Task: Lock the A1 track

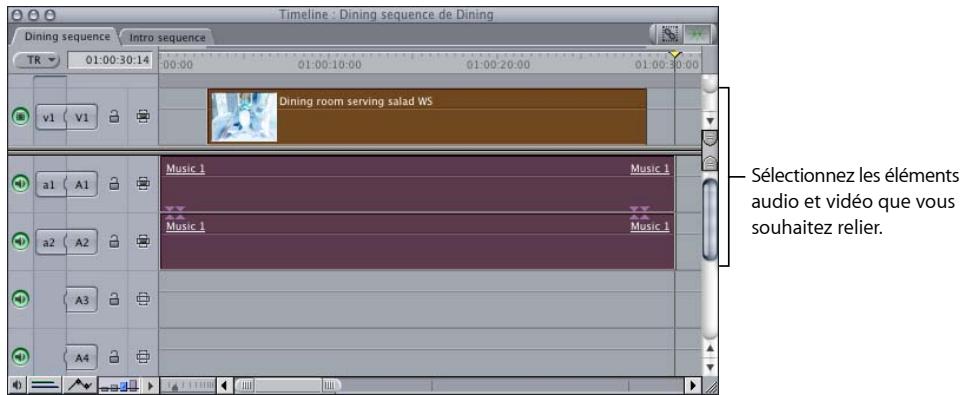Action: [x=114, y=183]
